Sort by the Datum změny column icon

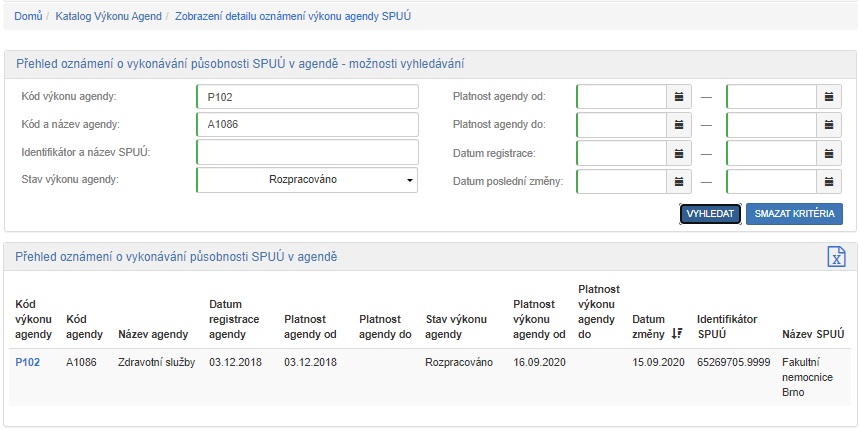[x=677, y=334]
